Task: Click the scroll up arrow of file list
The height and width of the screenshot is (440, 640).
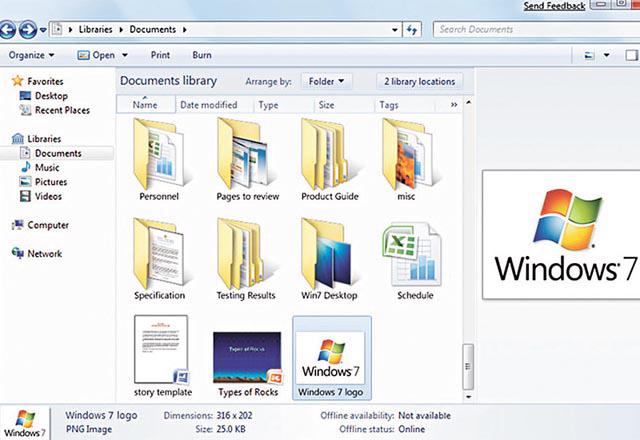Action: (469, 102)
